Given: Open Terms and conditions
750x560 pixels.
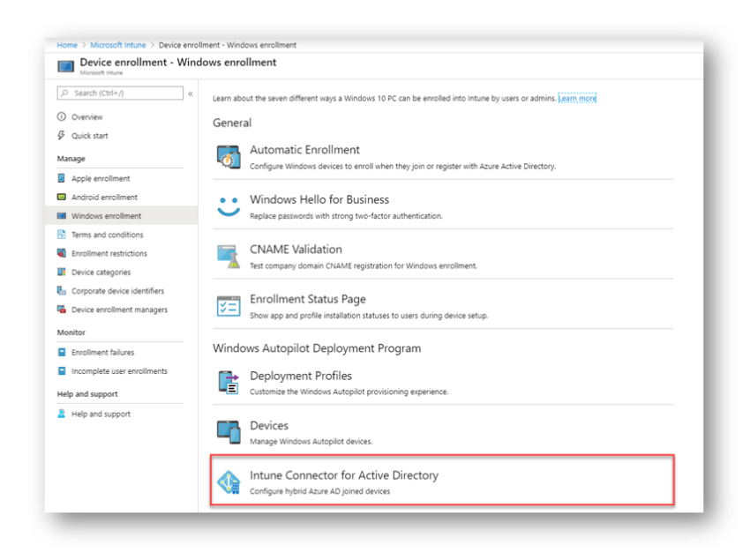Looking at the screenshot, I should 107,235.
